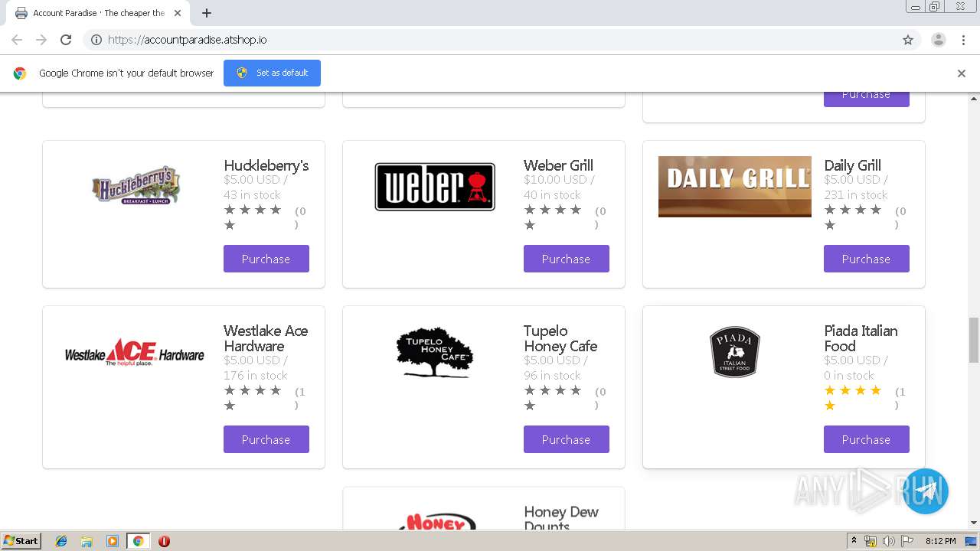Image resolution: width=980 pixels, height=551 pixels.
Task: Switch to Chrome in the taskbar
Action: pyautogui.click(x=138, y=541)
